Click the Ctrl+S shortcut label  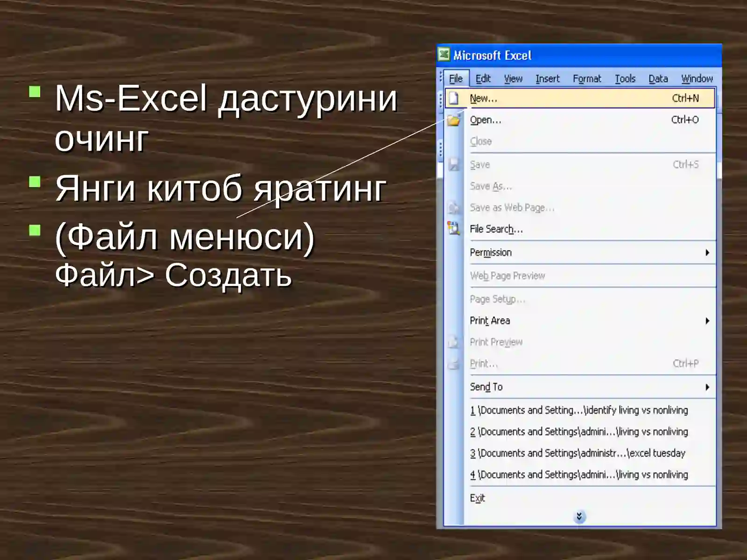click(686, 164)
